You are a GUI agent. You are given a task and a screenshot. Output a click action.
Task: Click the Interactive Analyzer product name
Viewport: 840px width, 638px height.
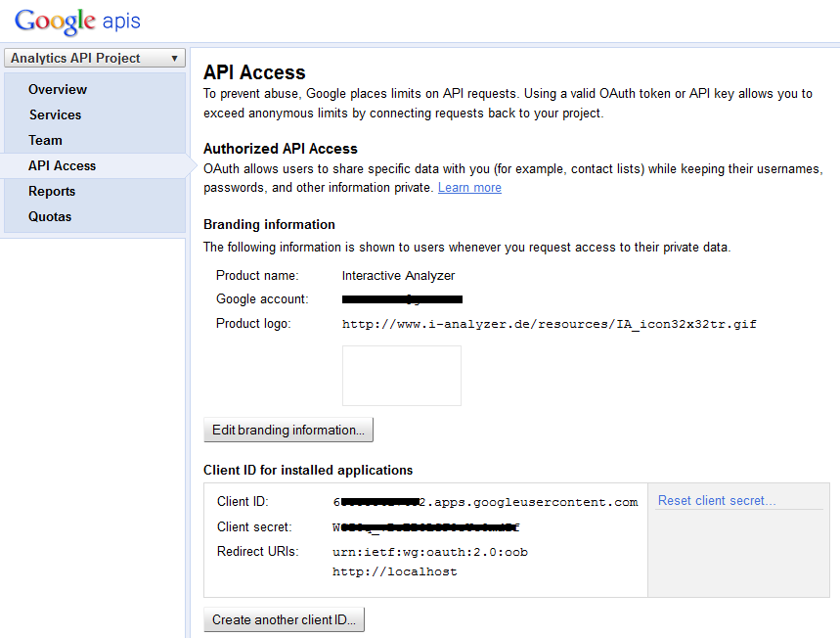coord(397,275)
